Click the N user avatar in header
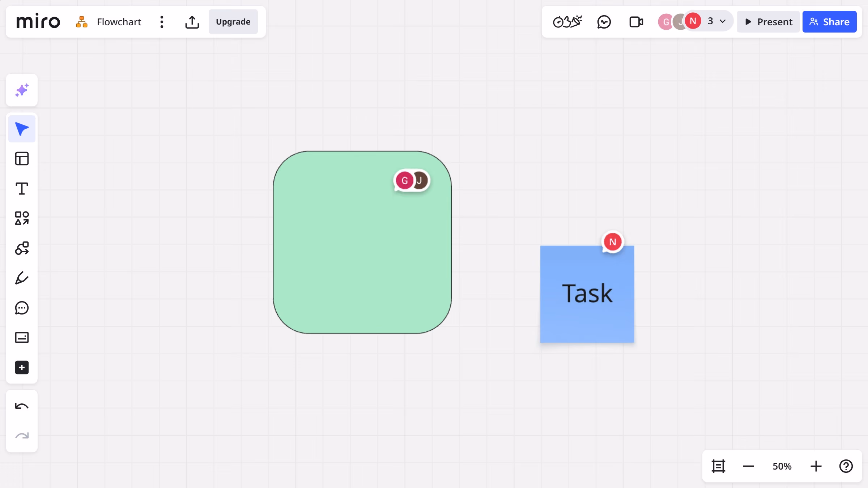This screenshot has width=868, height=488. 693,21
